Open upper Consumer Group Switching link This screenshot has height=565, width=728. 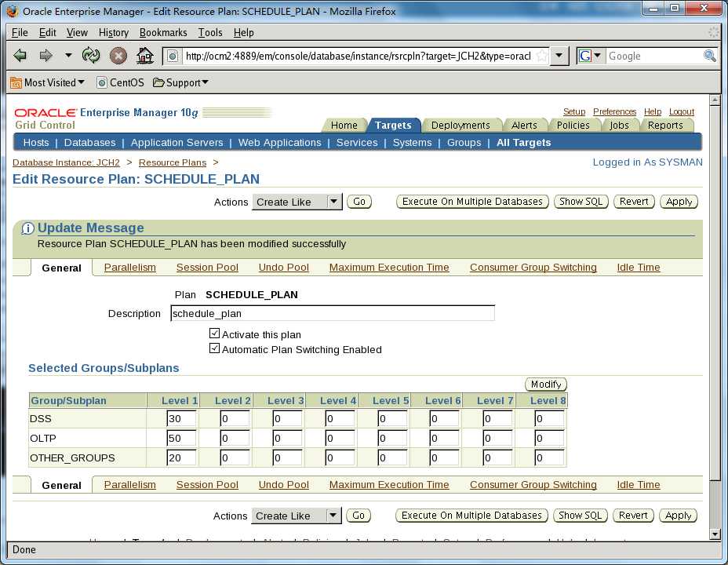[x=533, y=268]
